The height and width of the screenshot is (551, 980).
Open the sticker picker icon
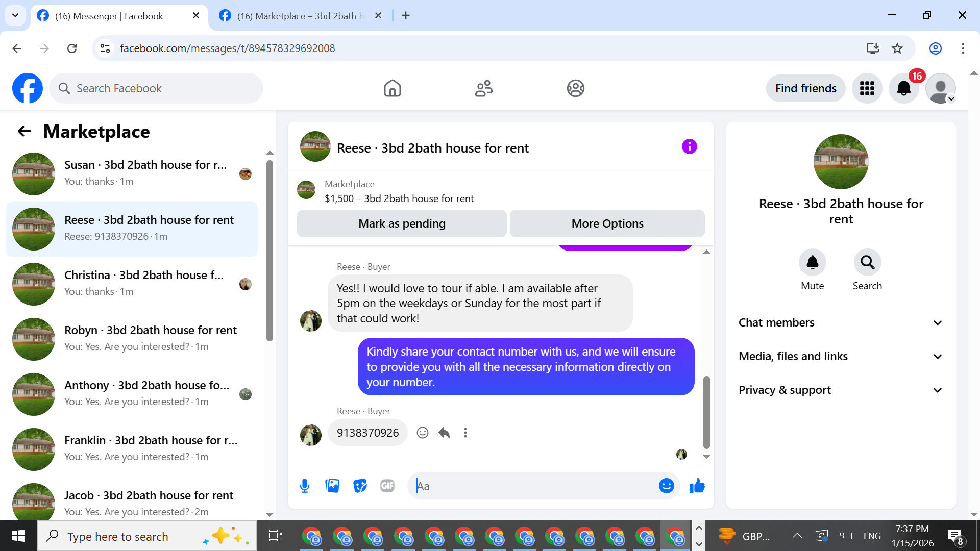(360, 486)
